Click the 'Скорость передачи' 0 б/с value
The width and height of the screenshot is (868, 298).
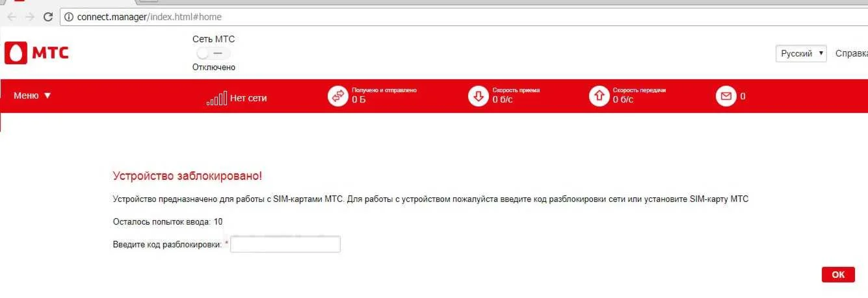click(x=623, y=100)
